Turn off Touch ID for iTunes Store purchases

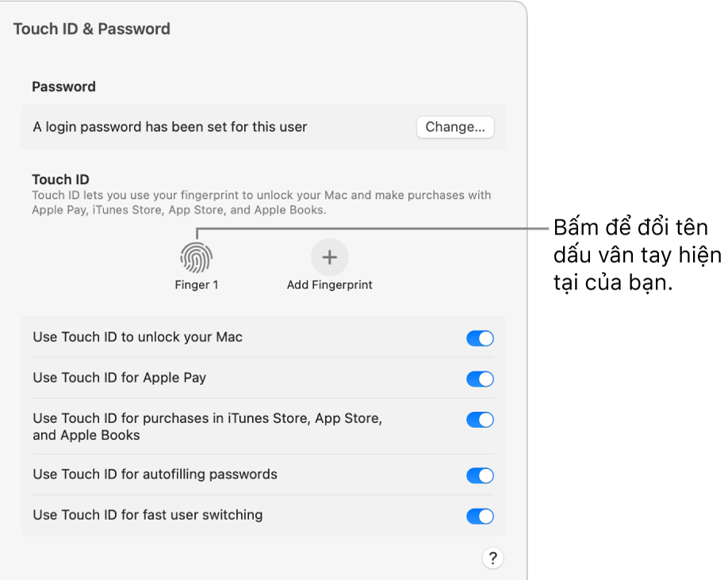tap(480, 420)
